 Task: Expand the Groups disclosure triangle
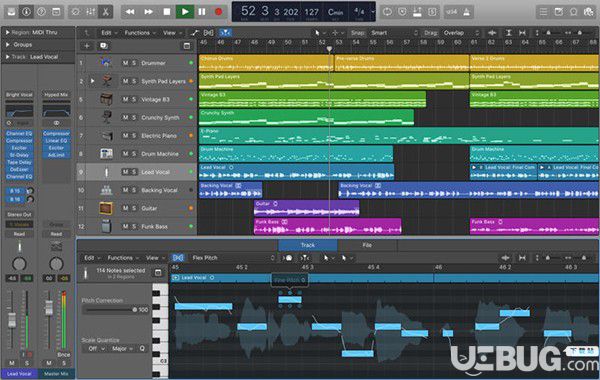7,45
